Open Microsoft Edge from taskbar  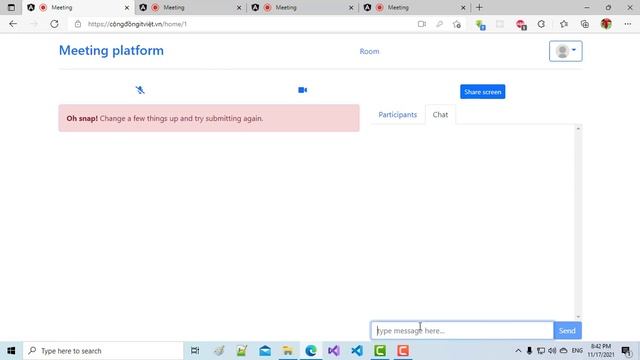[x=311, y=351]
